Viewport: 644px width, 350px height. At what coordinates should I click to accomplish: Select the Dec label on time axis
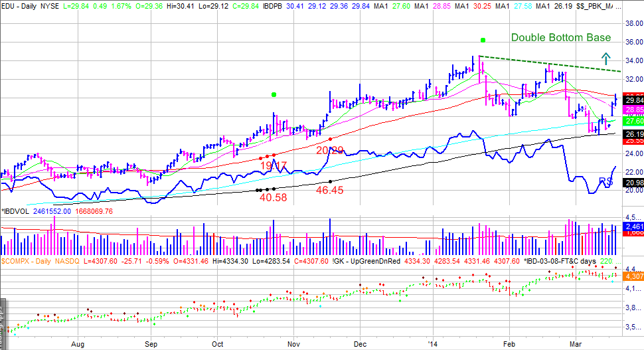(360, 344)
